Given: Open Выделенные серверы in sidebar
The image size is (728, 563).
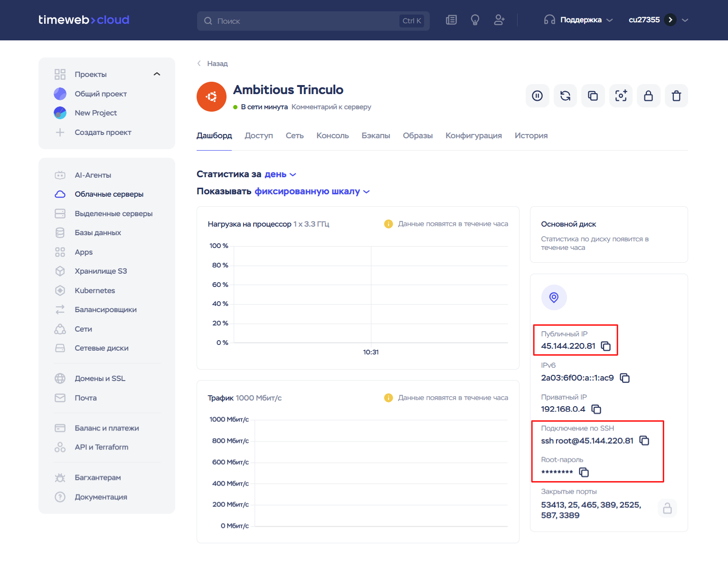Looking at the screenshot, I should (x=113, y=213).
